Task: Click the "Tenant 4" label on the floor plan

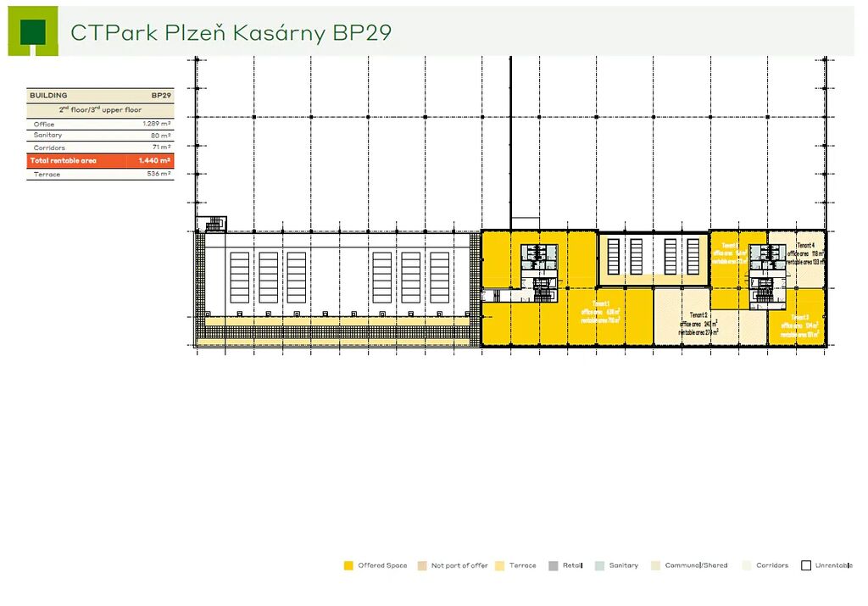Action: point(805,245)
